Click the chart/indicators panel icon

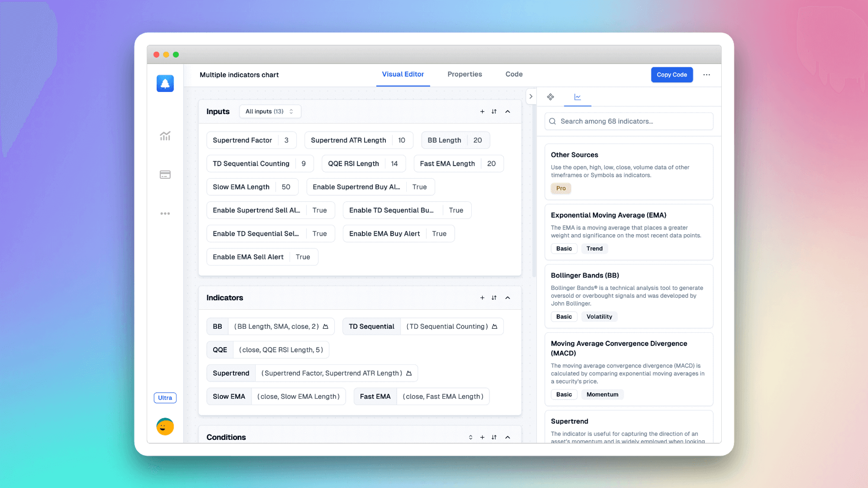pyautogui.click(x=577, y=97)
